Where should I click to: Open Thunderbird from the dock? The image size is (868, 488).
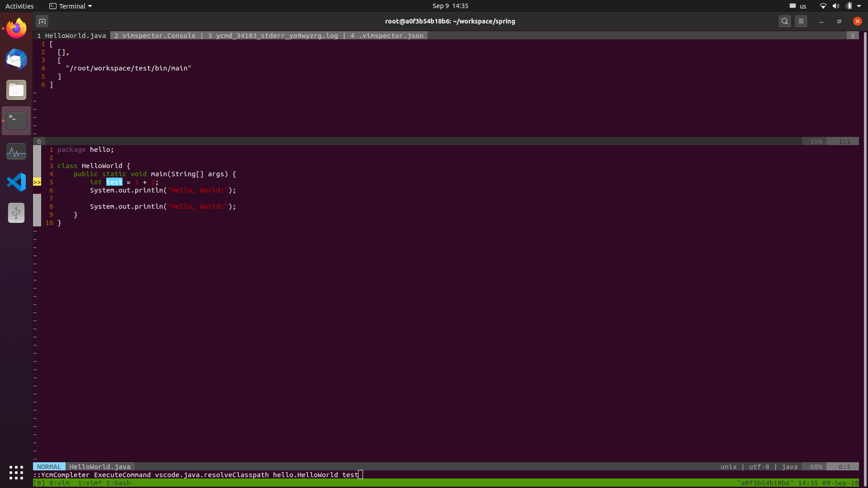(x=16, y=59)
